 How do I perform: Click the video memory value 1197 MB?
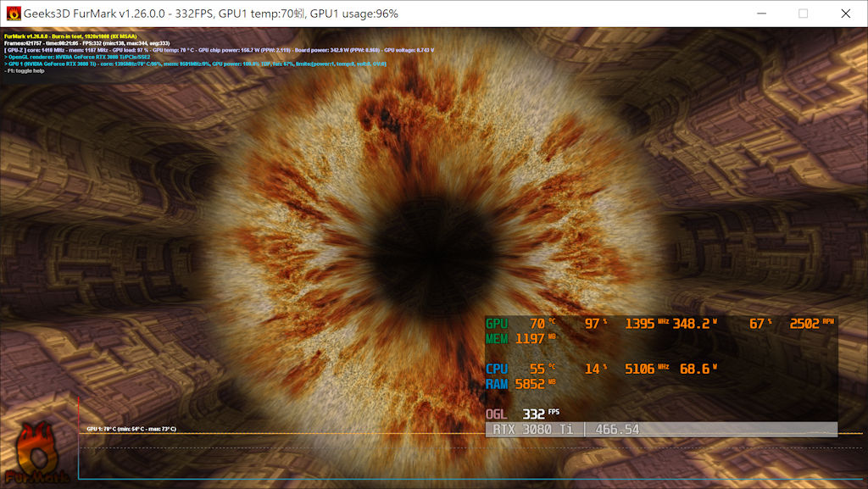(536, 338)
